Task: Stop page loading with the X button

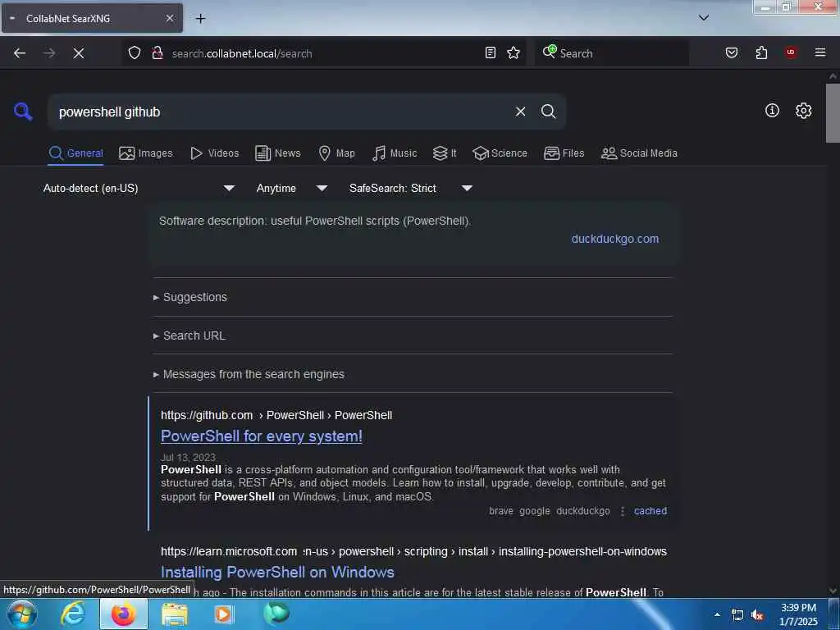Action: [79, 53]
